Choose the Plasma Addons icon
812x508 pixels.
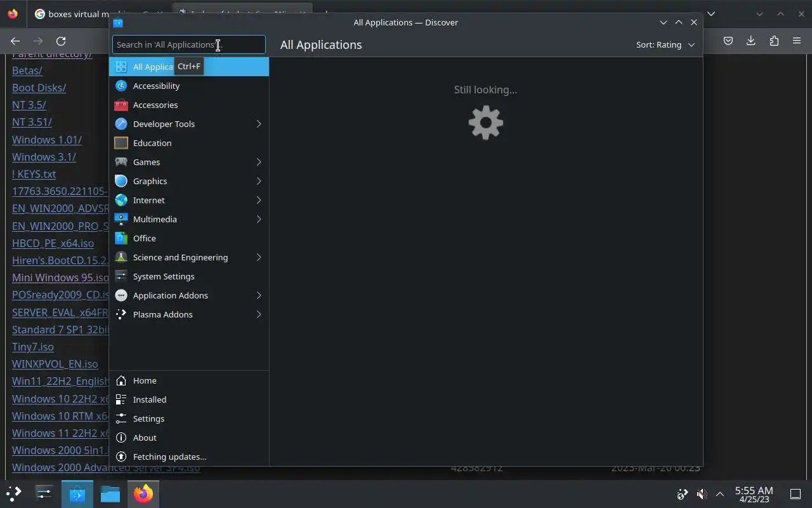[x=121, y=314]
